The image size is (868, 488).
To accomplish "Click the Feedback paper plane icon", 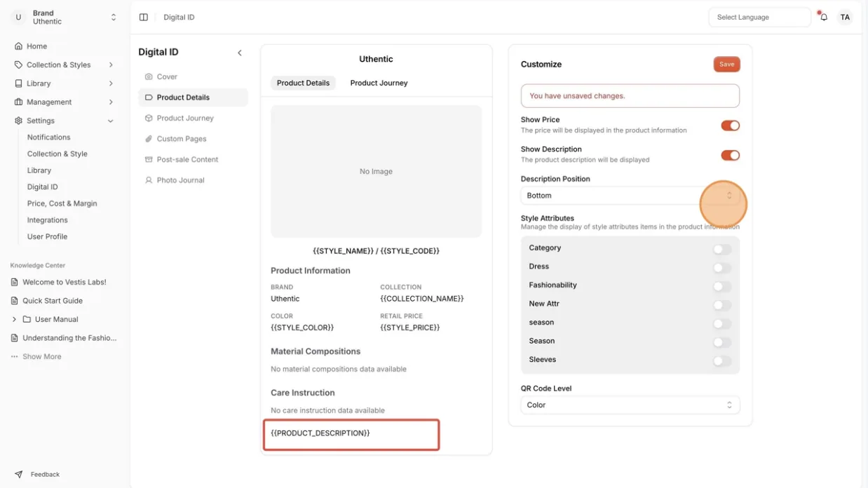I will (18, 475).
